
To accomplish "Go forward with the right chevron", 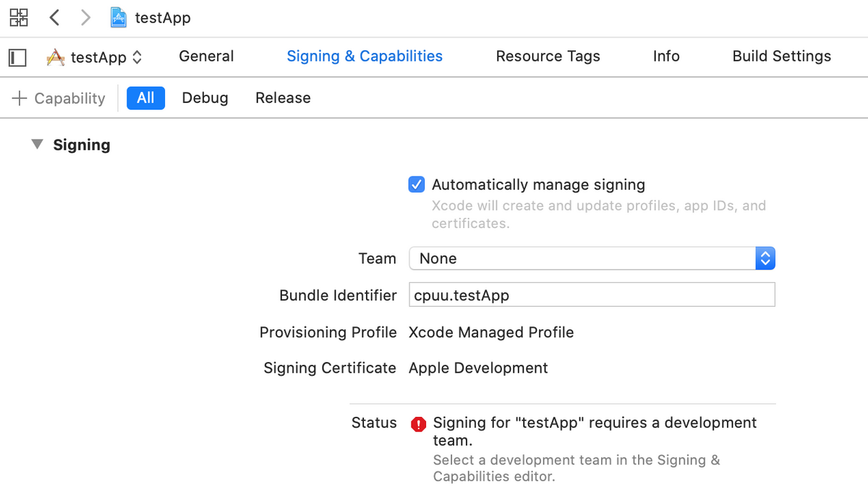I will (85, 17).
